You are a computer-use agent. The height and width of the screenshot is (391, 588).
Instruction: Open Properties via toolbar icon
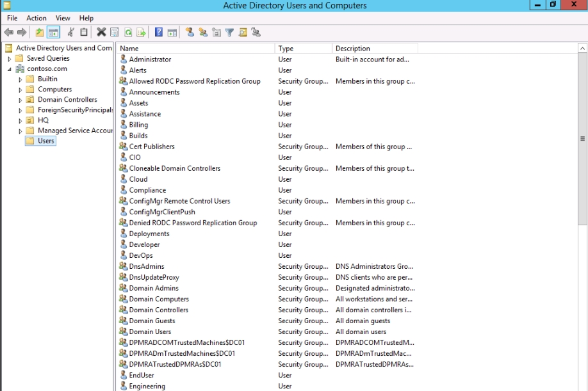(115, 33)
